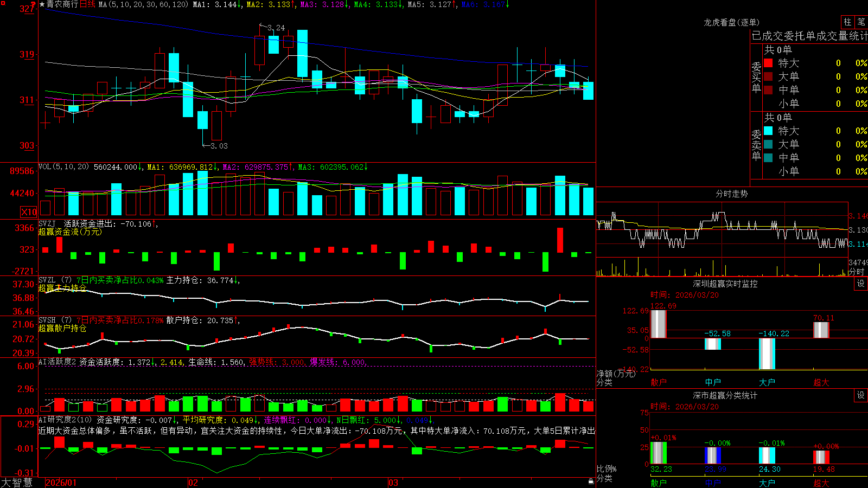
Task: Click the 分时走势 panel title
Action: (731, 194)
